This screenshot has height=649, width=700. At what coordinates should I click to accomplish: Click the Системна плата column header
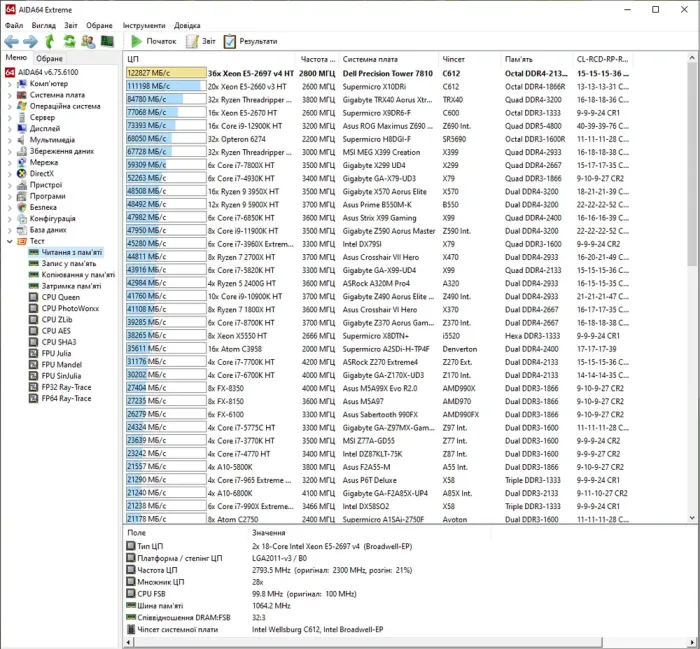[x=370, y=59]
